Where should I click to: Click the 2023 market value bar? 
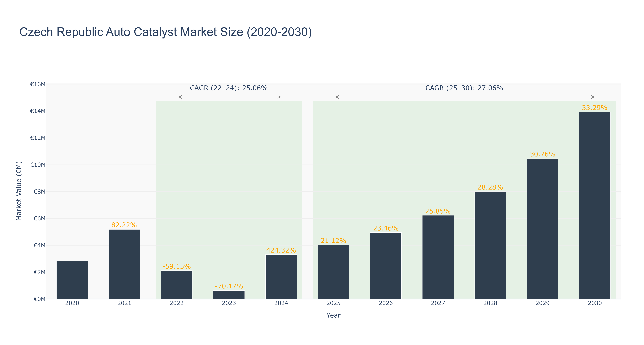click(229, 295)
